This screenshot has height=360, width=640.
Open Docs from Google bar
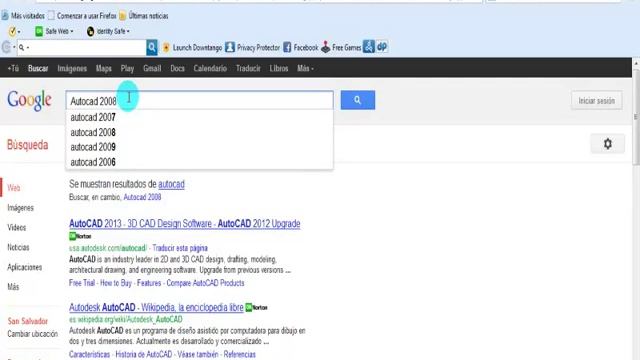pyautogui.click(x=177, y=69)
